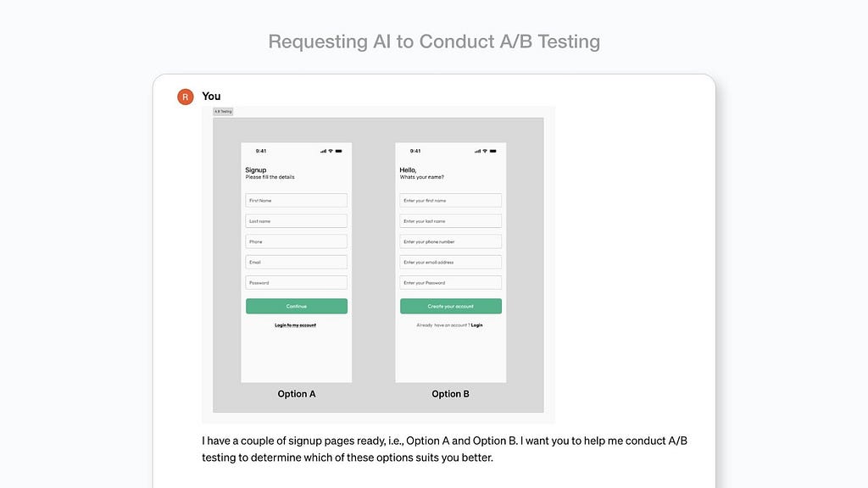868x488 pixels.
Task: Click Email field in Option A
Action: [x=296, y=262]
